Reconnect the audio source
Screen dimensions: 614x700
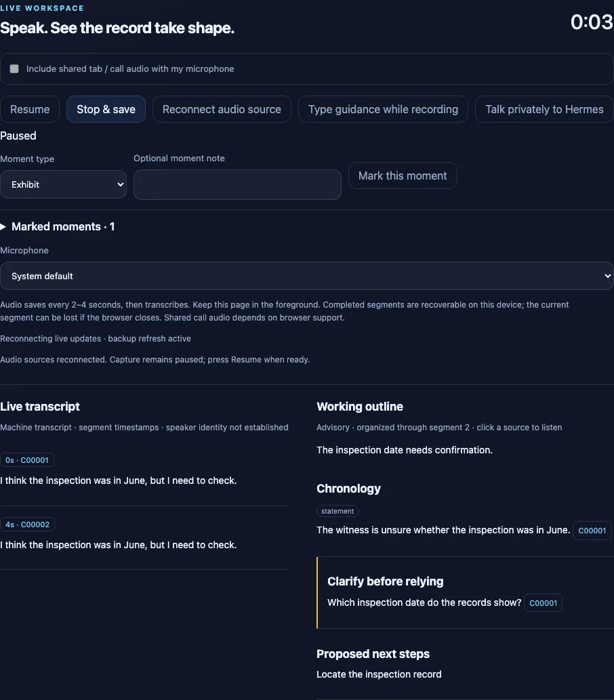pyautogui.click(x=222, y=109)
